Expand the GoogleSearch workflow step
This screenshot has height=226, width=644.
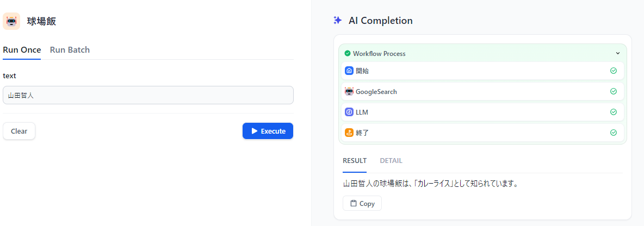pyautogui.click(x=482, y=91)
